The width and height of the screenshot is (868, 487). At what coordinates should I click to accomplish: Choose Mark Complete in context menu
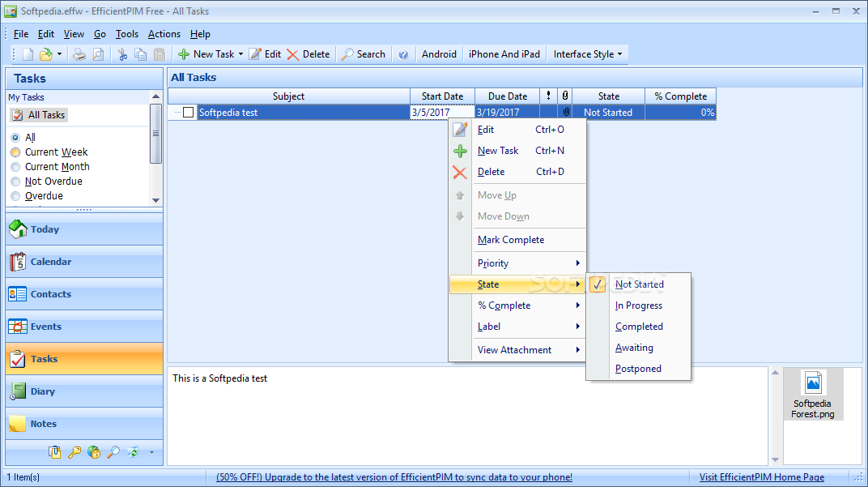coord(517,240)
